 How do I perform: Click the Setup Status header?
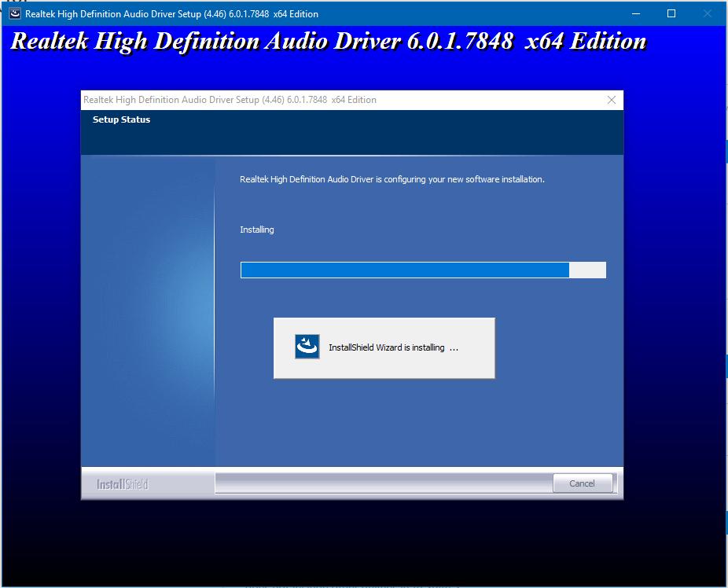pyautogui.click(x=121, y=119)
